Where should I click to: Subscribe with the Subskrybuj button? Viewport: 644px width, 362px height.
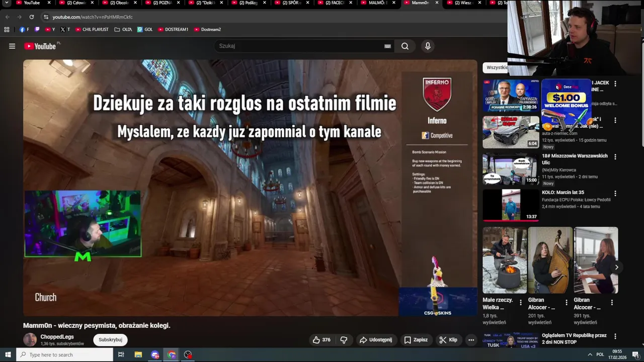click(x=110, y=340)
